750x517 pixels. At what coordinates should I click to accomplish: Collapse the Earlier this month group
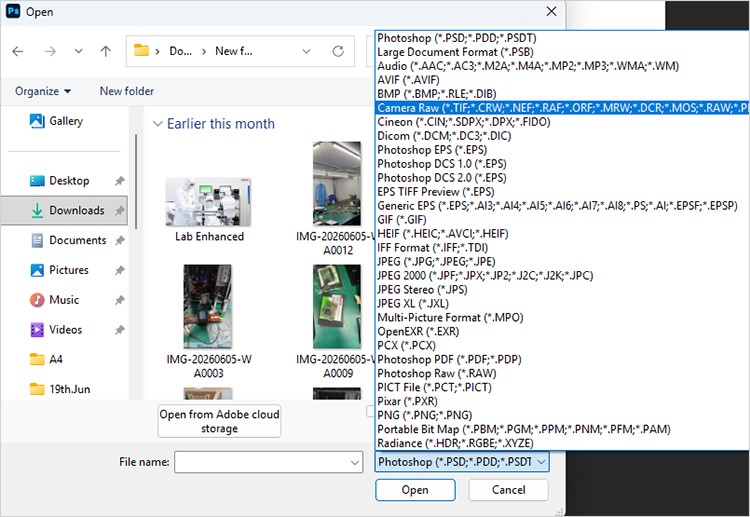tap(157, 124)
